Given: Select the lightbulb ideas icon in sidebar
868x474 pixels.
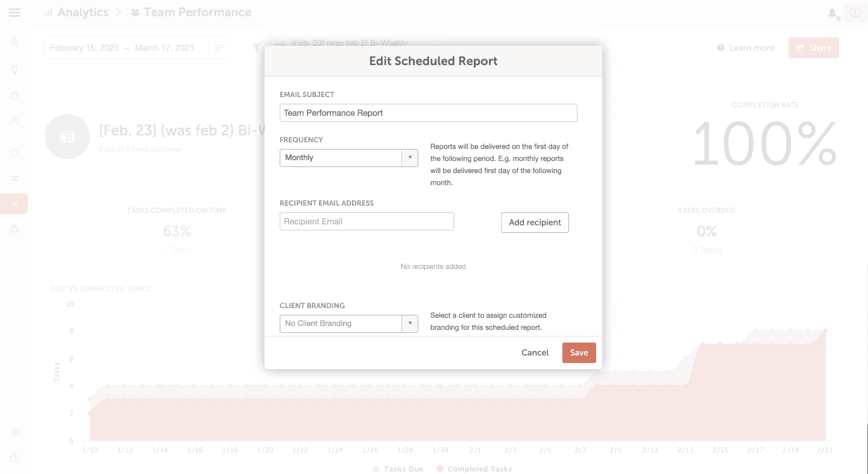Looking at the screenshot, I should pyautogui.click(x=14, y=69).
